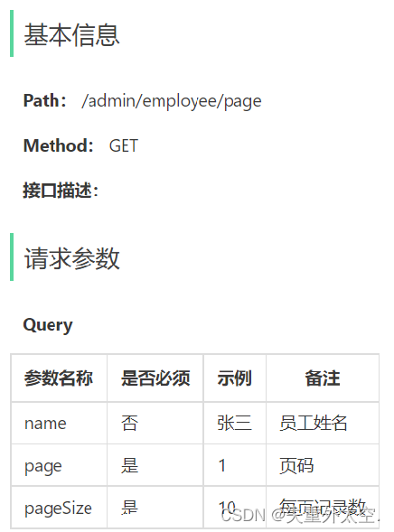Click the 示例 column header
The height and width of the screenshot is (532, 394).
coord(235,378)
